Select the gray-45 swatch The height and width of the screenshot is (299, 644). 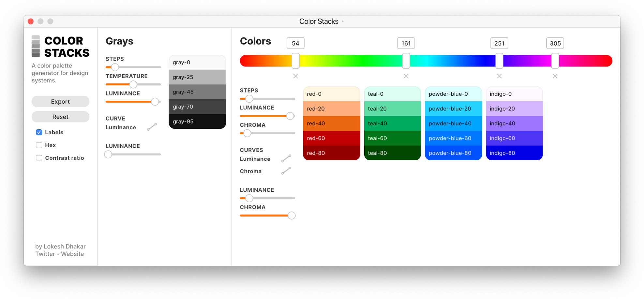coord(197,92)
